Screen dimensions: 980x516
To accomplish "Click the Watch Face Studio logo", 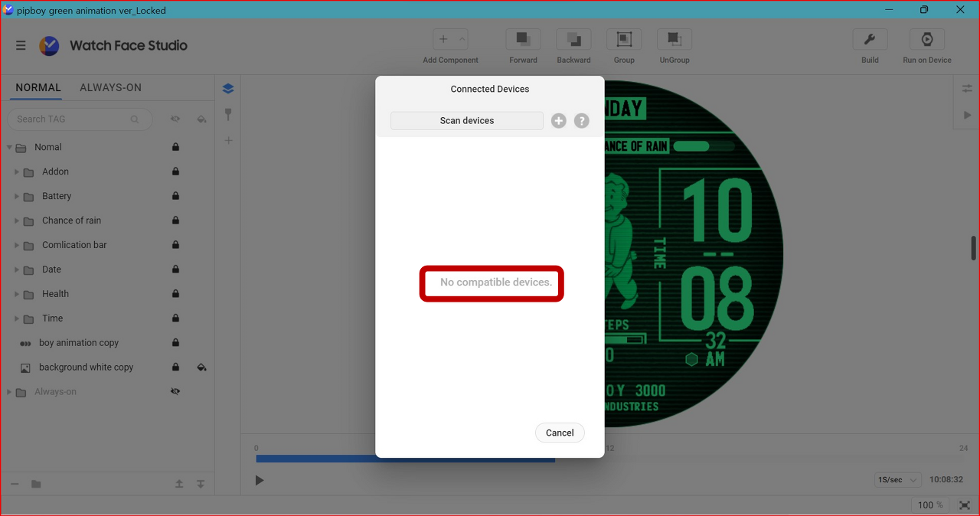I will click(49, 46).
